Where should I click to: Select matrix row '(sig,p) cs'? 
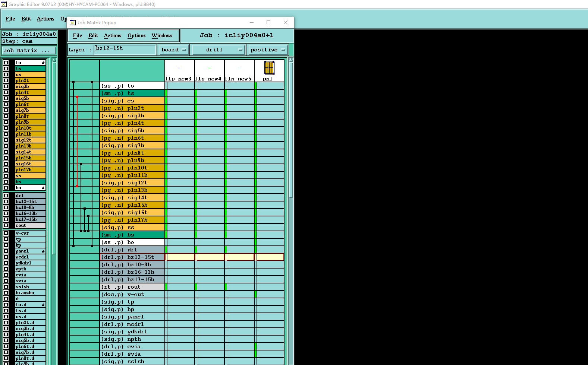(x=132, y=101)
